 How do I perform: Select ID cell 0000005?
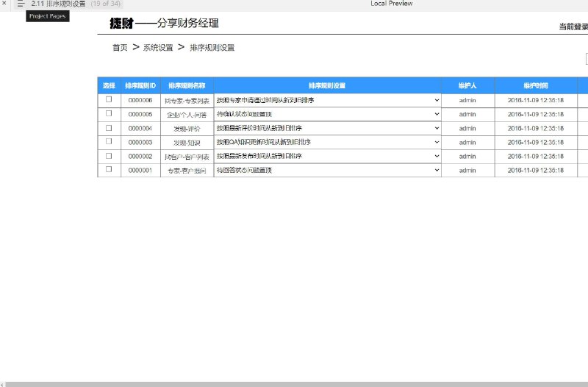coord(140,114)
